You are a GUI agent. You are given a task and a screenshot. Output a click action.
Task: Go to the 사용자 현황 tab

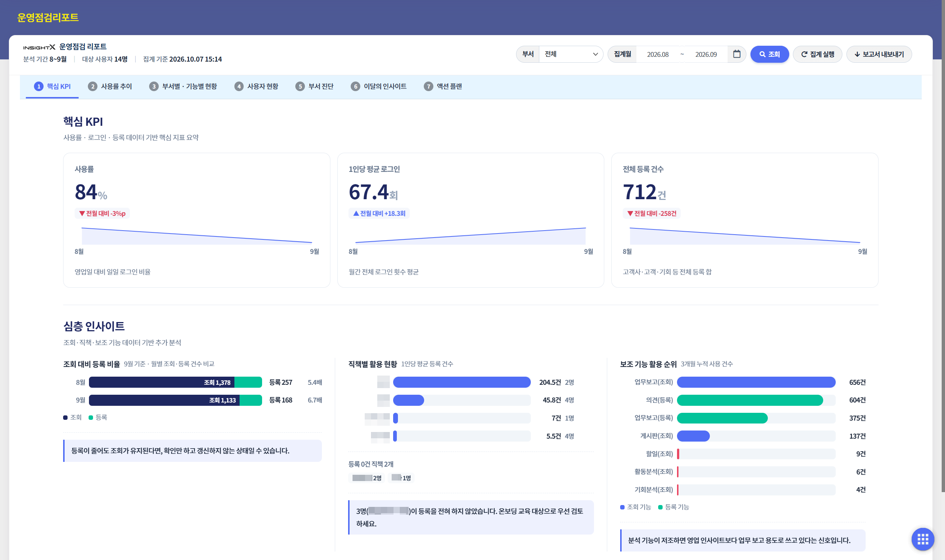(256, 86)
